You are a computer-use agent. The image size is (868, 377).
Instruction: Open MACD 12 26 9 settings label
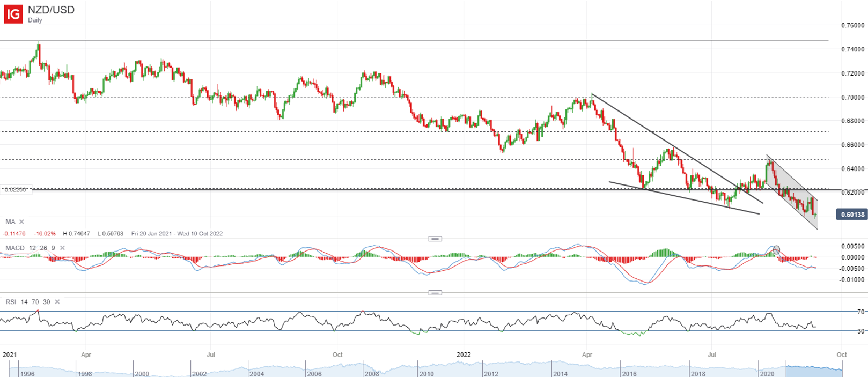click(x=30, y=248)
